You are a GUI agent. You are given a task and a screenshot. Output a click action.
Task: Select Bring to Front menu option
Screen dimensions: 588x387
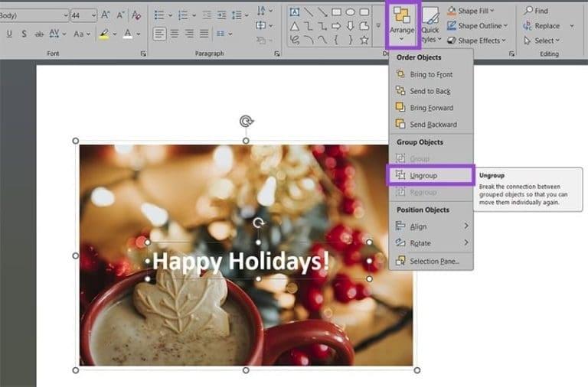430,74
